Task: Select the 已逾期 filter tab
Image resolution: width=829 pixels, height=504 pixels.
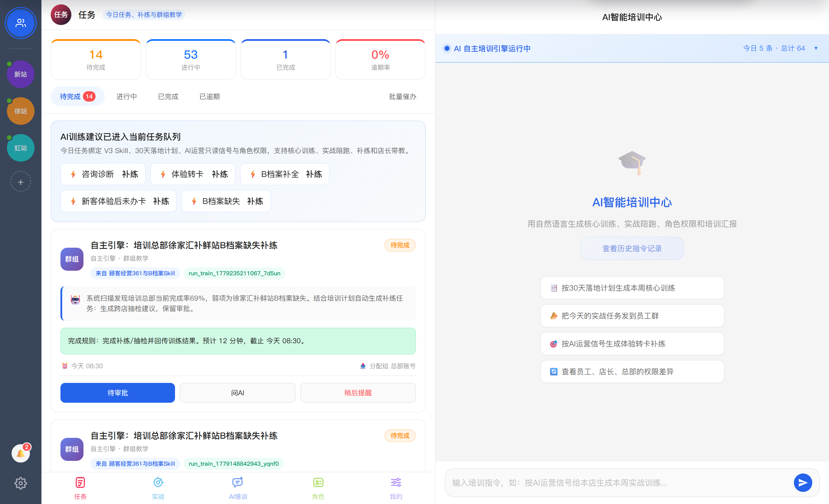Action: click(209, 96)
